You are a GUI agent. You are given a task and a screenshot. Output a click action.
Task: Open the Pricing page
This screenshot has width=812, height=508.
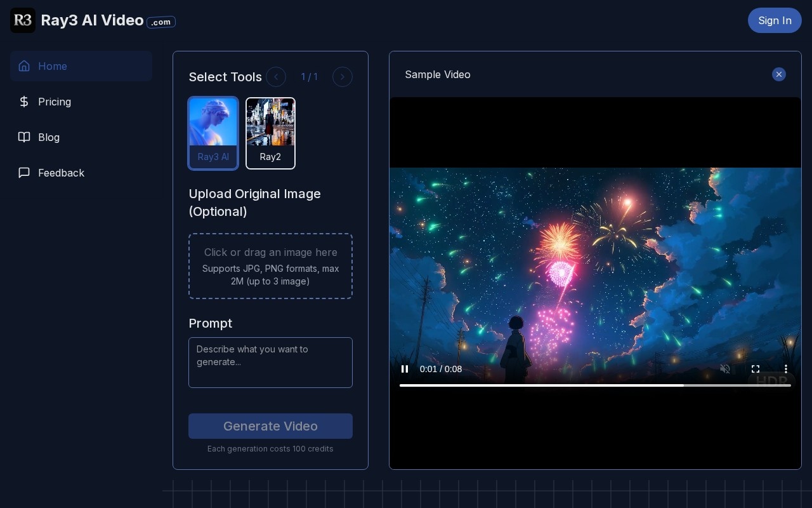tap(81, 102)
